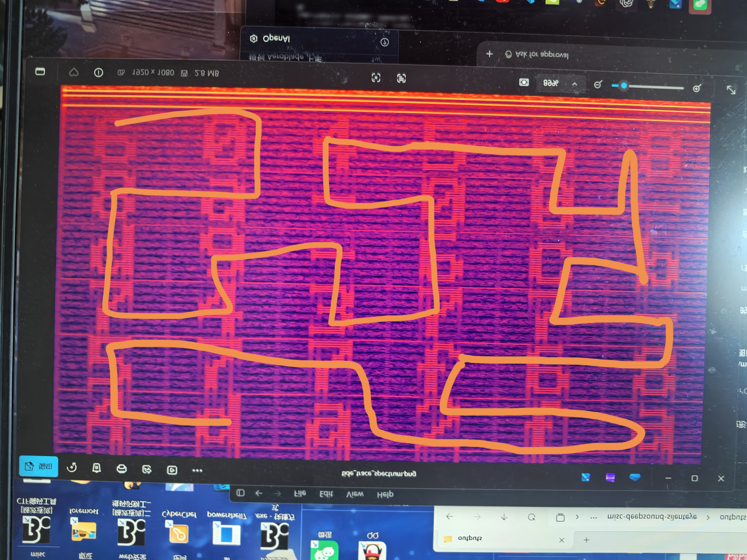Click the This PC monitor icon in address bar
The width and height of the screenshot is (747, 560).
[560, 517]
